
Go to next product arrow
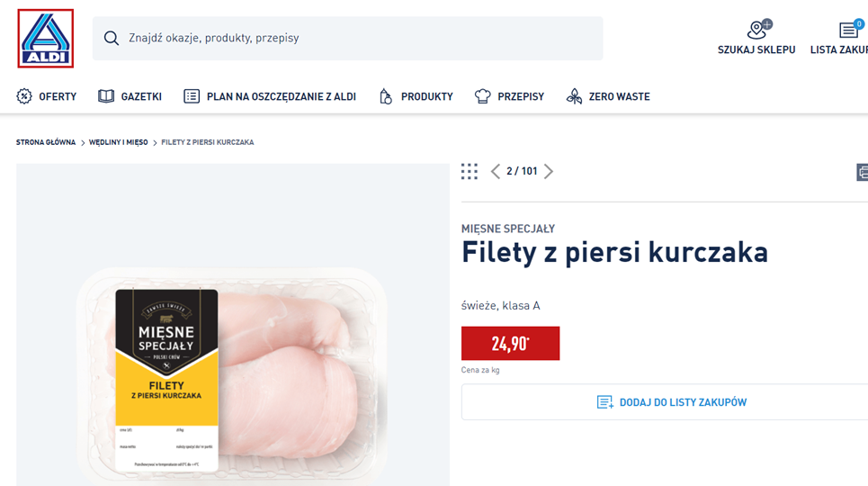549,171
